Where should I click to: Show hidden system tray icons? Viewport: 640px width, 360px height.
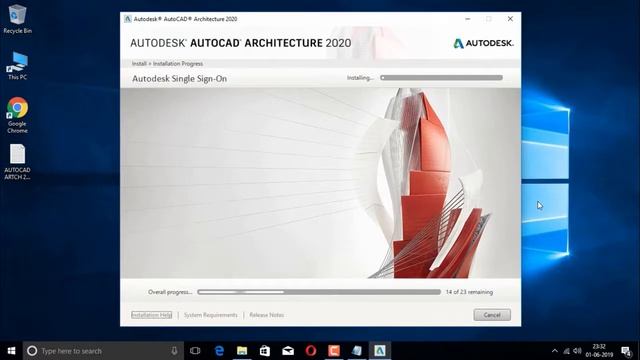point(554,351)
